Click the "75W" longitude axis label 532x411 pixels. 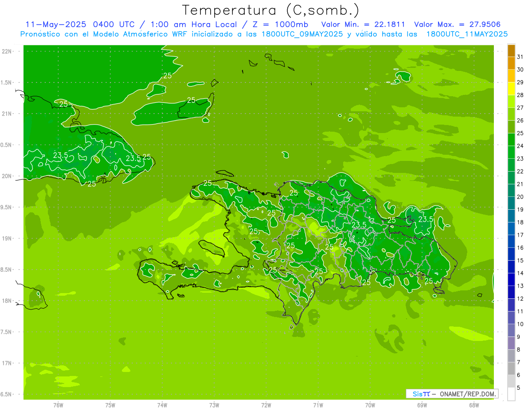coord(110,405)
